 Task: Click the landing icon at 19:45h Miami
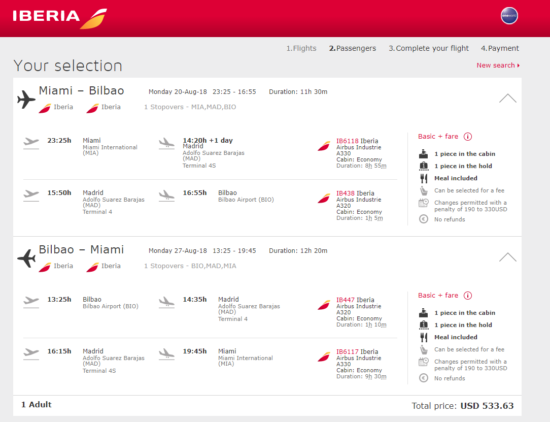[x=167, y=354]
